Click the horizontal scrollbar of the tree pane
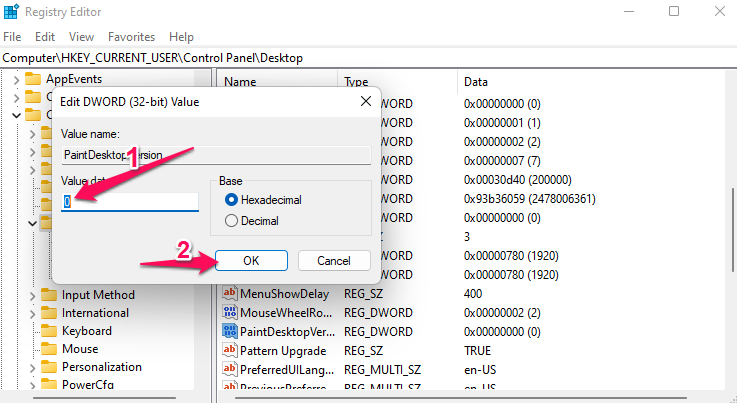The image size is (737, 403). (105, 398)
